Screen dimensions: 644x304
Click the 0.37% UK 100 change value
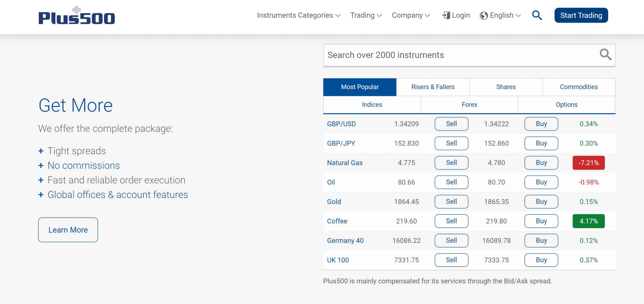tap(589, 260)
